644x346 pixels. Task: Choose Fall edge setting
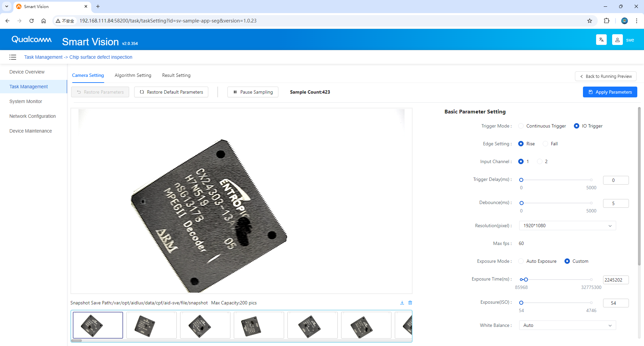545,144
